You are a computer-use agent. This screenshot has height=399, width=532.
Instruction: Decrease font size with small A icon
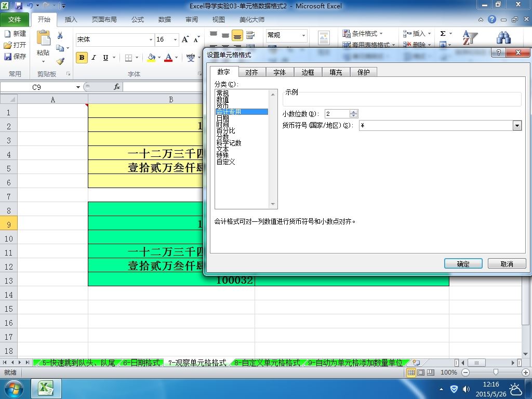click(197, 39)
